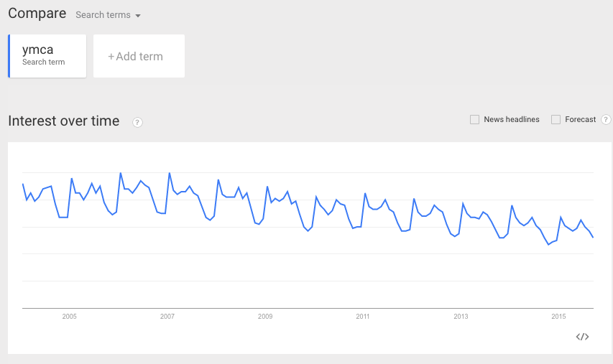This screenshot has height=364, width=613.
Task: Open help icon next to Forecast
Action: 606,119
